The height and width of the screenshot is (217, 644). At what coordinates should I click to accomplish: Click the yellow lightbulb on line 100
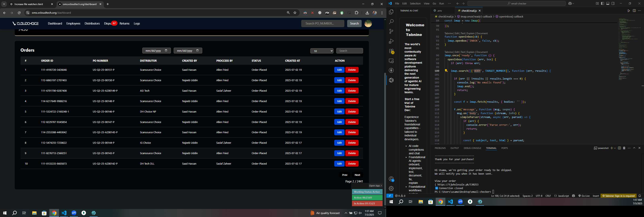(x=446, y=71)
